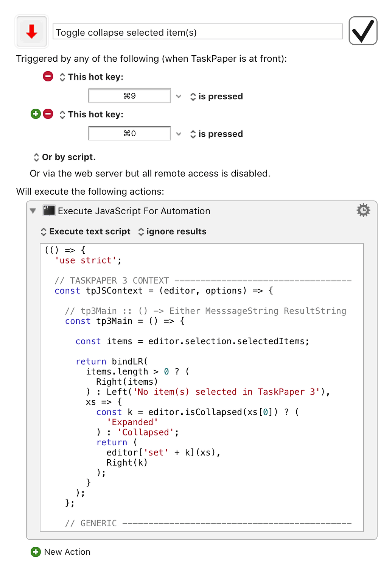Open the 'Or by script' popup
392x571 pixels.
point(64,157)
